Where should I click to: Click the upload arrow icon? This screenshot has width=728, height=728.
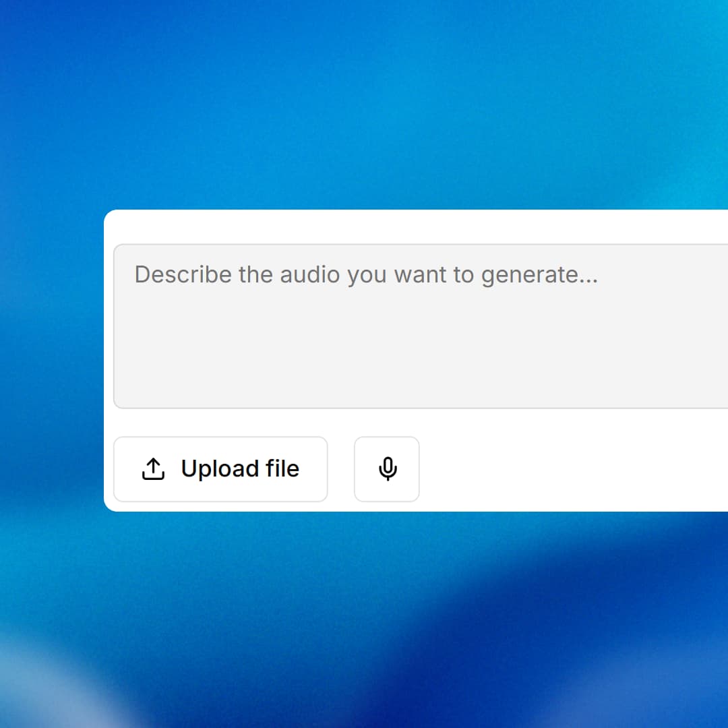[154, 469]
